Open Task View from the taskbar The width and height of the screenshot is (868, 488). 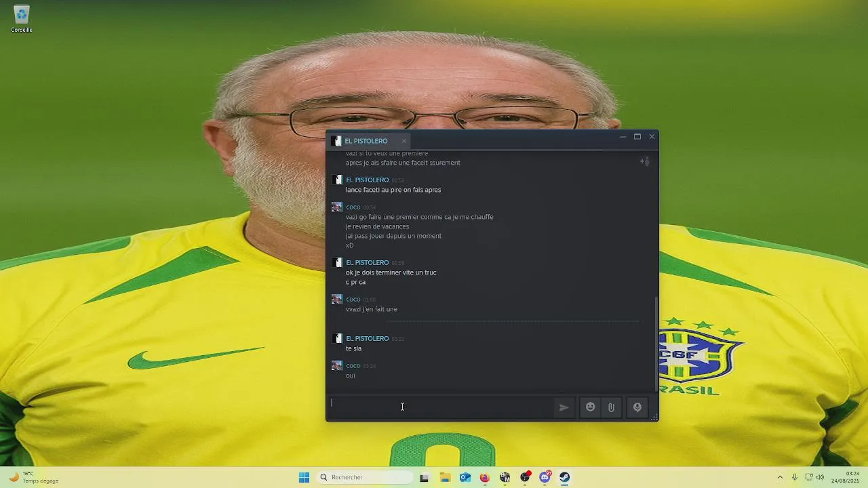click(424, 477)
